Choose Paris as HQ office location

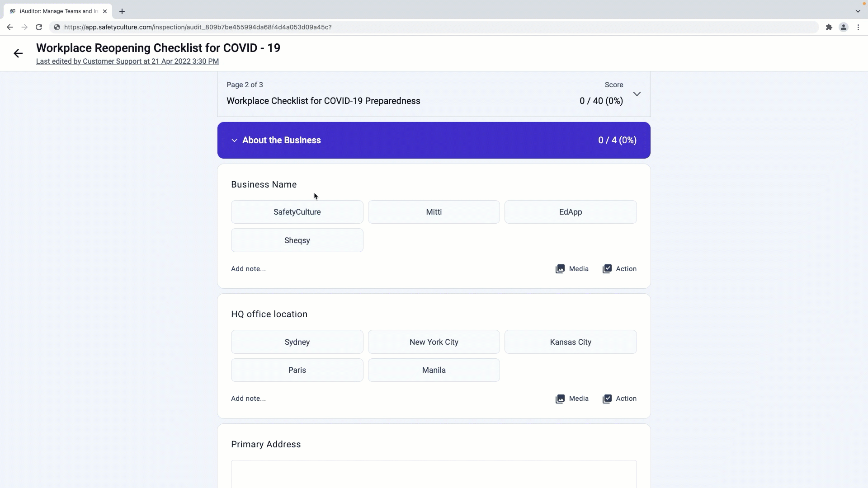tap(297, 370)
